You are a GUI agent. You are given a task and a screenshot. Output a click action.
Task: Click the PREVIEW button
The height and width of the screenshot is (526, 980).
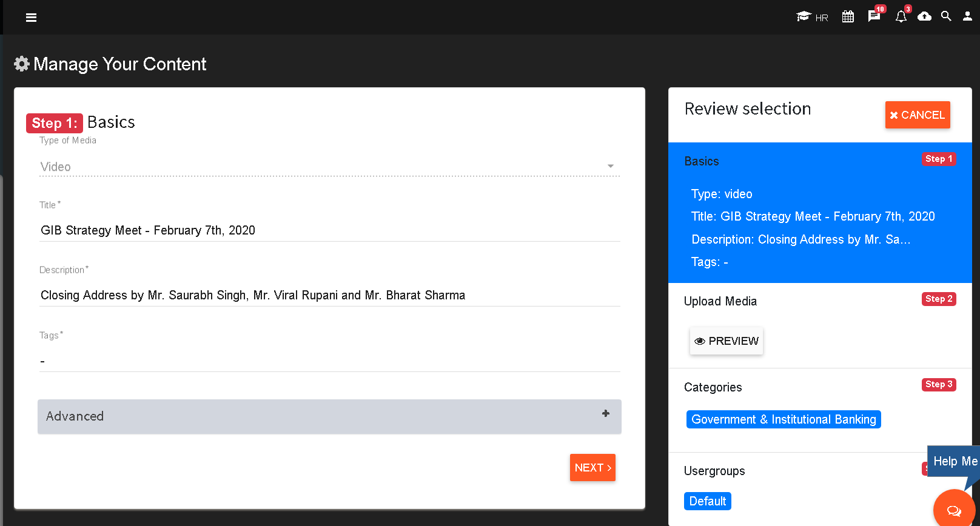(x=727, y=341)
